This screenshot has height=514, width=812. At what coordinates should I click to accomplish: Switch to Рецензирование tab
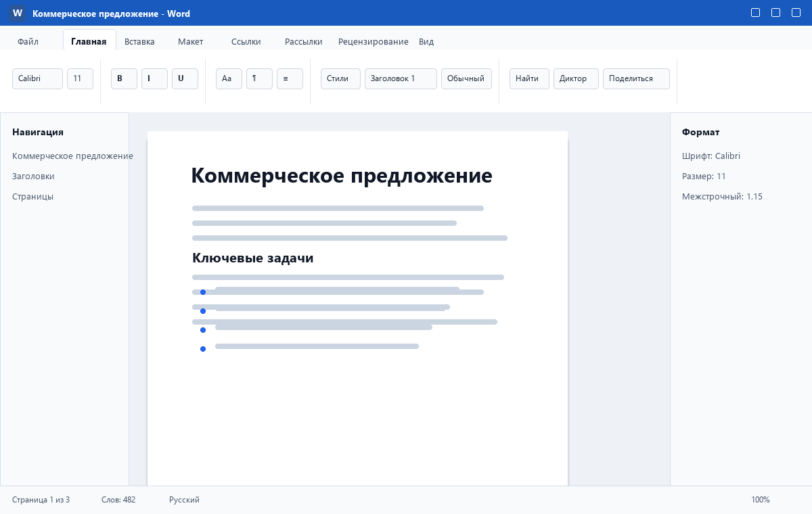click(374, 41)
